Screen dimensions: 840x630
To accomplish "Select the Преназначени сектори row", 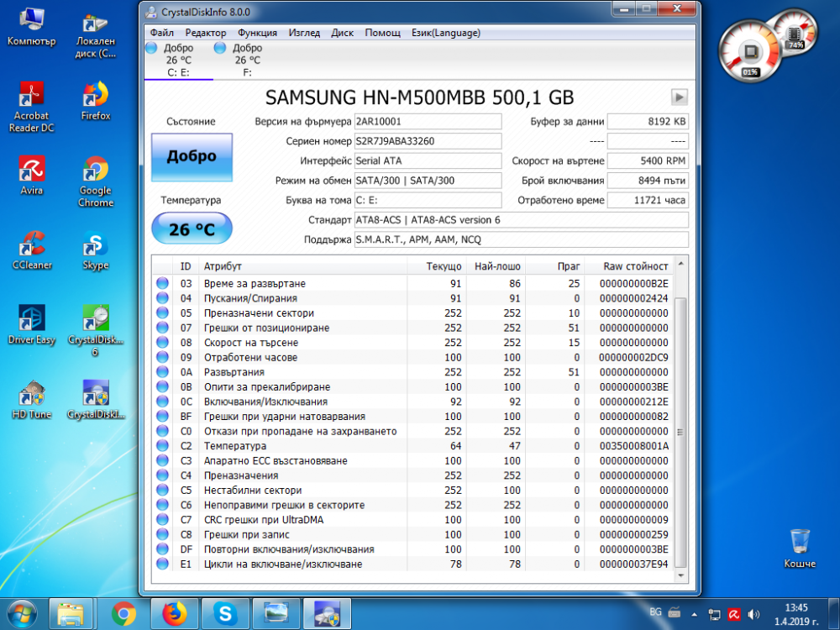I will (x=412, y=312).
